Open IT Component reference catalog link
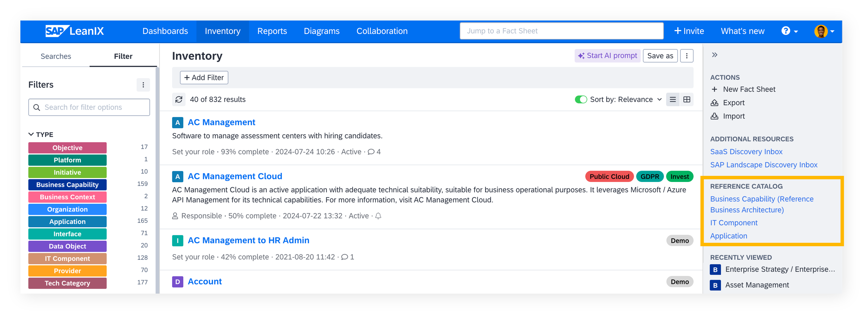 pyautogui.click(x=734, y=223)
